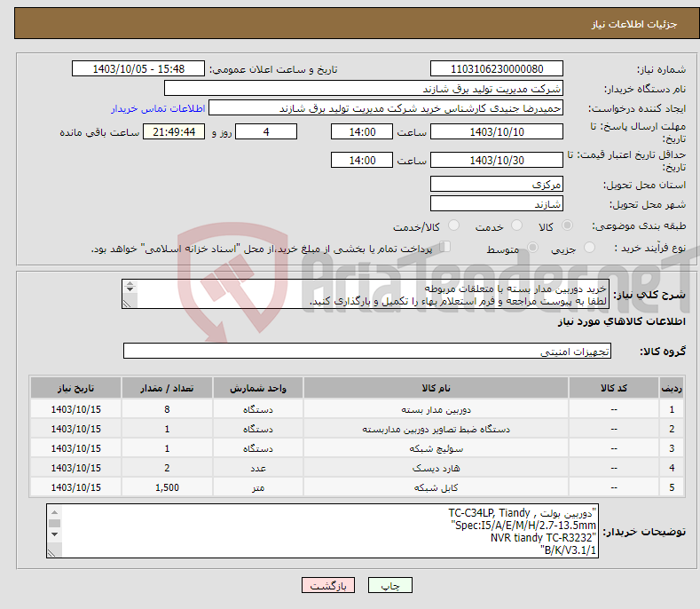This screenshot has width=700, height=609.
Task: Open the اطلاعات تماس خریدار link
Action: point(158,108)
